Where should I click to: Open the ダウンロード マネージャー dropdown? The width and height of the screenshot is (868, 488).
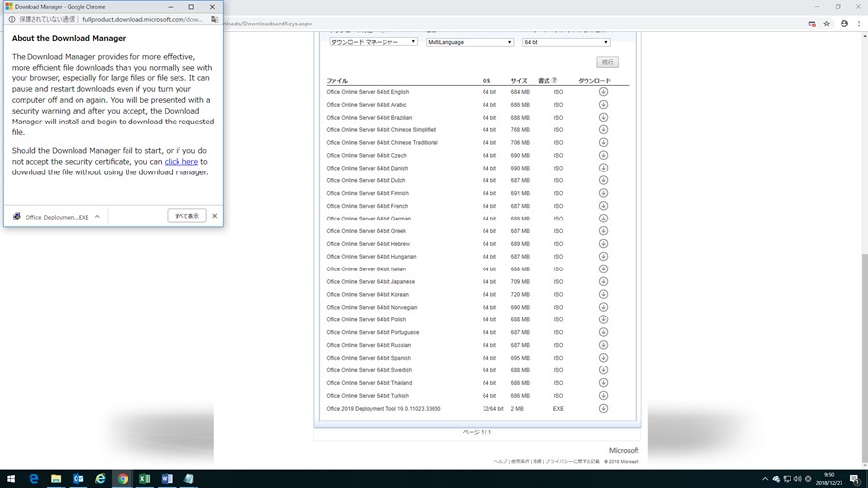pyautogui.click(x=373, y=42)
